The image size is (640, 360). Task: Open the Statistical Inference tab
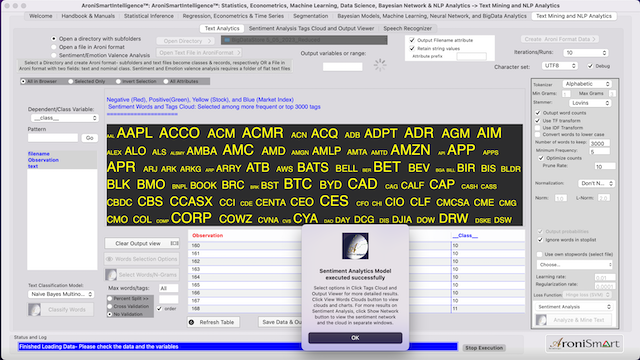[x=149, y=16]
